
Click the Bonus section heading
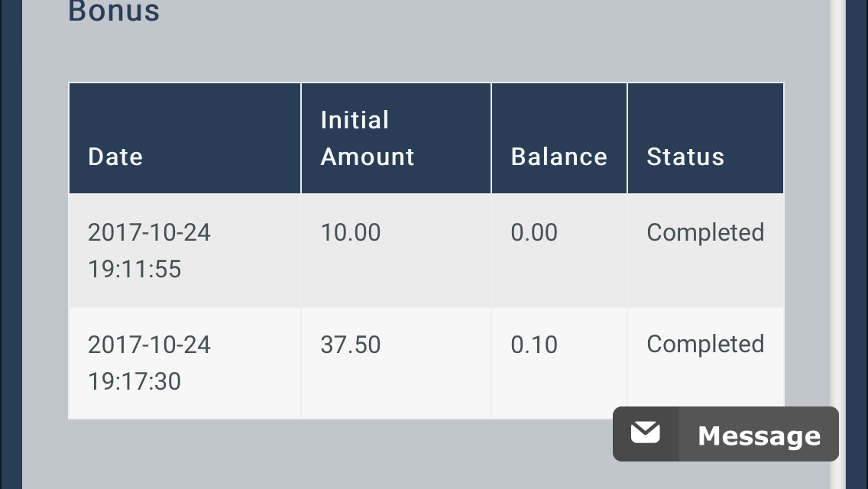coord(114,11)
